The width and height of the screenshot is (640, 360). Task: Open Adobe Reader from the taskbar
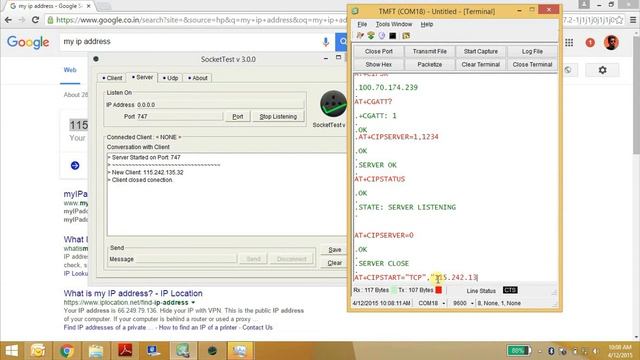125,351
